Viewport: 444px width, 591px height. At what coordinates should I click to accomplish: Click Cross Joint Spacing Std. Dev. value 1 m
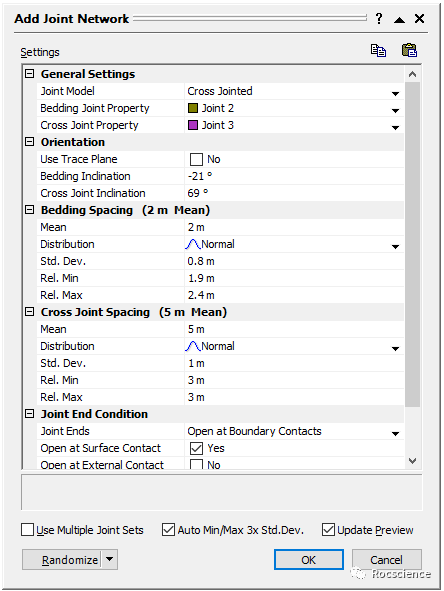(196, 363)
